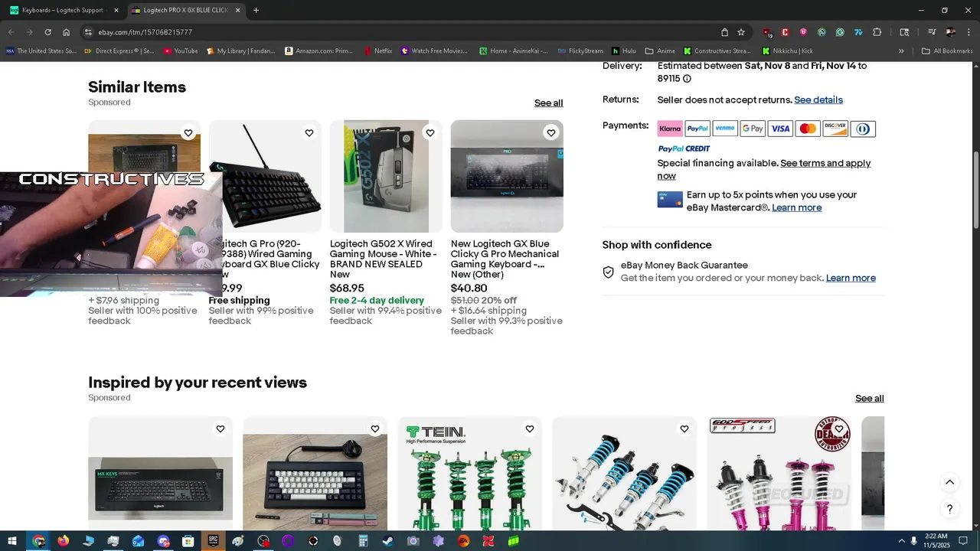Open the returns See details link
Viewport: 980px width, 551px height.
[x=818, y=100]
